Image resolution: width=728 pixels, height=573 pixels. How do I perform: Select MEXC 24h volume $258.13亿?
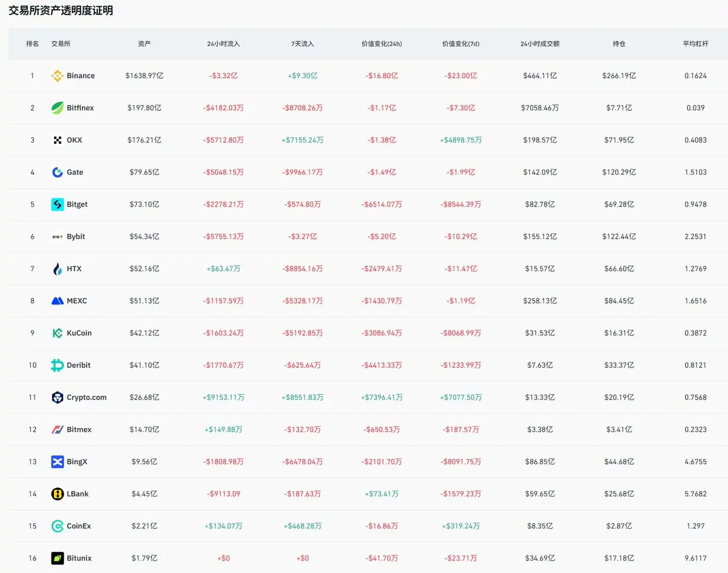pos(540,301)
